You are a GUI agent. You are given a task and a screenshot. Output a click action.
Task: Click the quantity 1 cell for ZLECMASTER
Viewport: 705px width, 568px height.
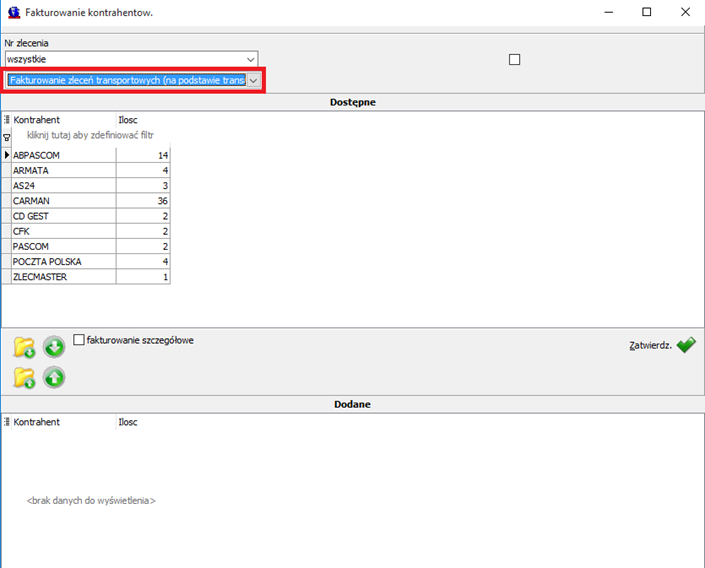pos(143,277)
